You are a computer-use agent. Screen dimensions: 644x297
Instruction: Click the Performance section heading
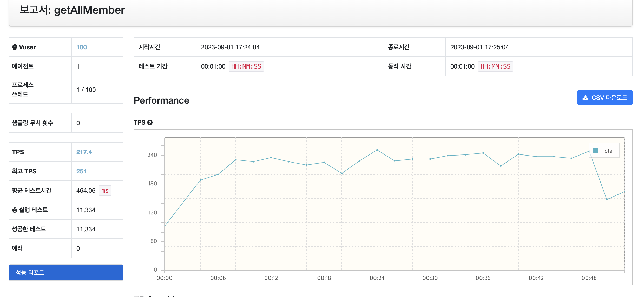(x=161, y=100)
